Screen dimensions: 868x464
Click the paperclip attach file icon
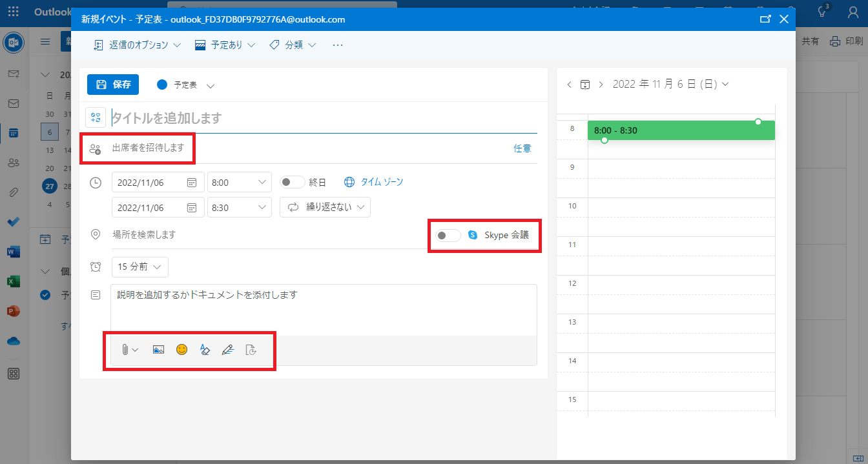(x=125, y=350)
